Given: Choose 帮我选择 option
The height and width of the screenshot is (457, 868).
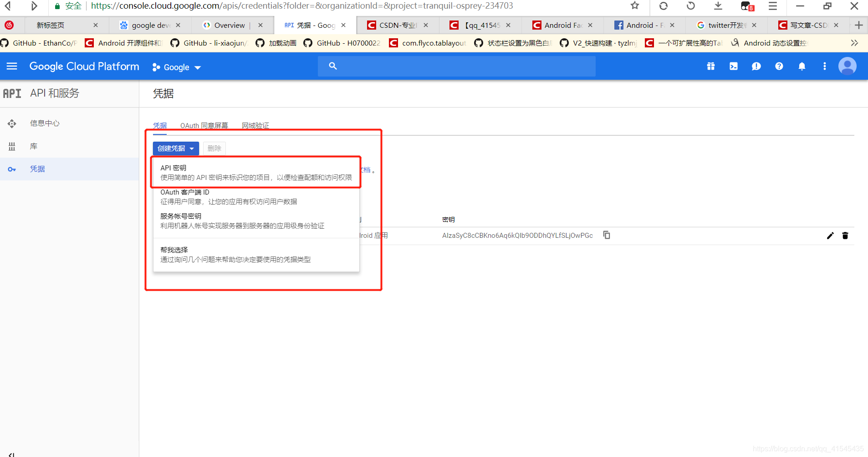Looking at the screenshot, I should [x=256, y=255].
